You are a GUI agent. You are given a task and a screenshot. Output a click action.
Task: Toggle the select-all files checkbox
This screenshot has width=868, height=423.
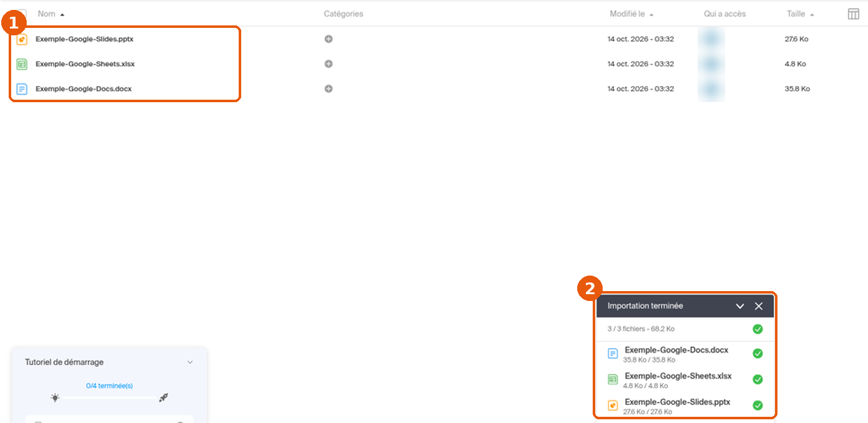coord(21,14)
